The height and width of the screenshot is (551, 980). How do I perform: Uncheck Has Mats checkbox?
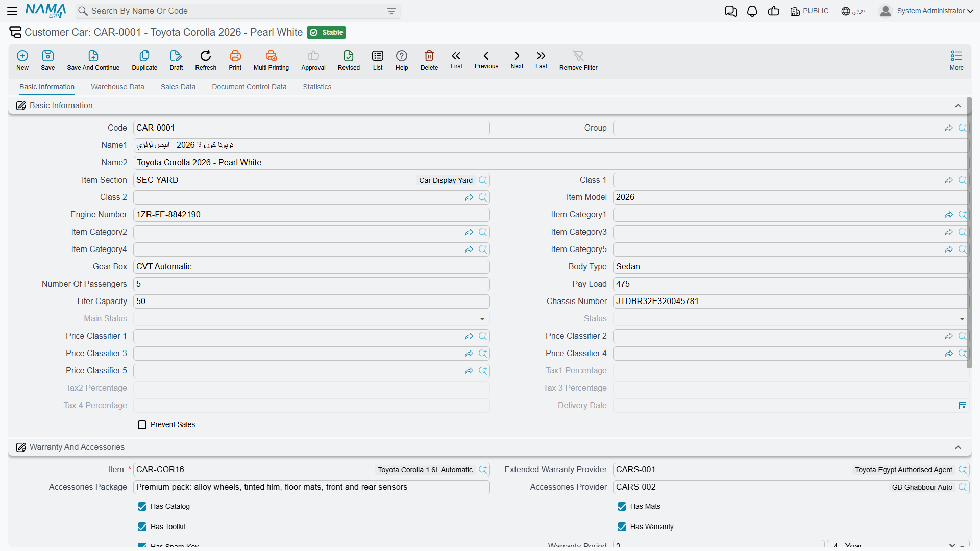[x=622, y=507]
